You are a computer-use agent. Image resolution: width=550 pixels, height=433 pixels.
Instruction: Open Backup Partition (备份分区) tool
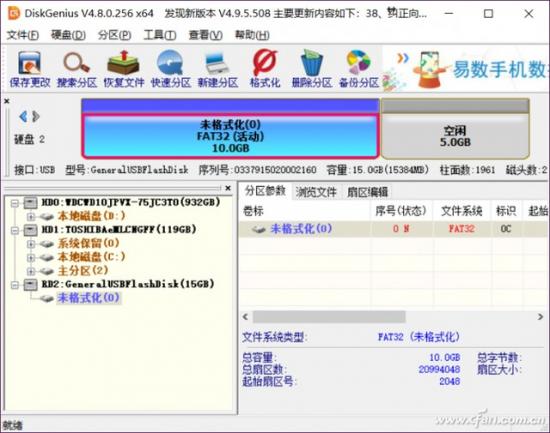(x=359, y=69)
